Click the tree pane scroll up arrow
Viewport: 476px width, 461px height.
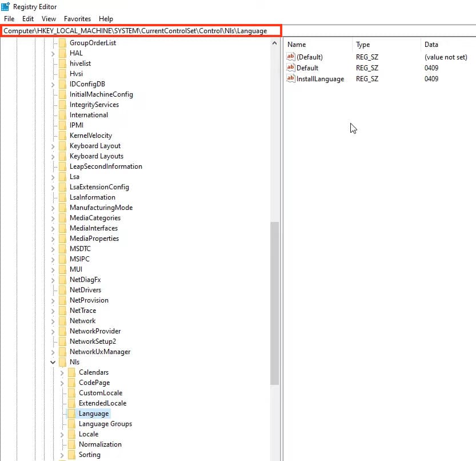pyautogui.click(x=274, y=43)
